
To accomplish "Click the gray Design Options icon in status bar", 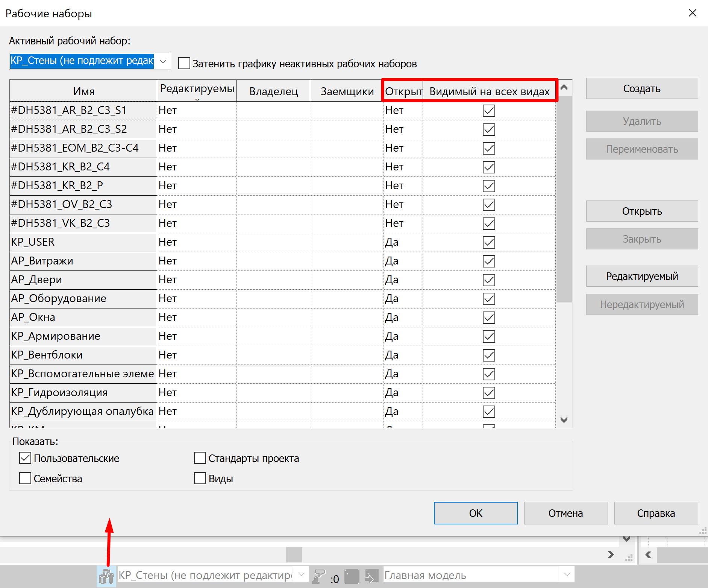I will [x=352, y=576].
